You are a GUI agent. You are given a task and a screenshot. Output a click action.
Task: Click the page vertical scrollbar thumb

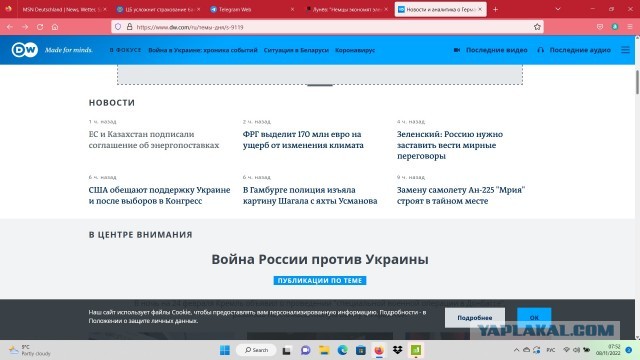tap(637, 82)
